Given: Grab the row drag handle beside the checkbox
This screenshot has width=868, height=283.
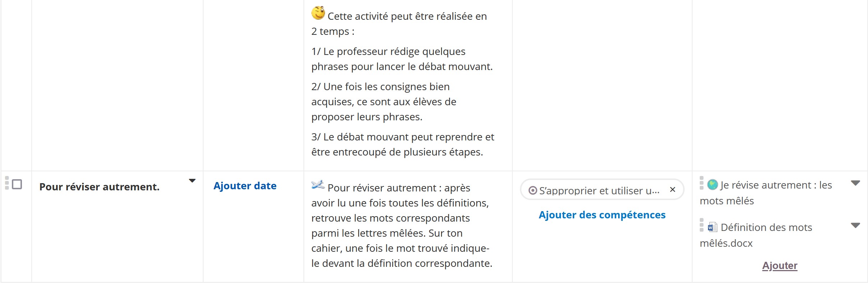Looking at the screenshot, I should click(x=7, y=183).
